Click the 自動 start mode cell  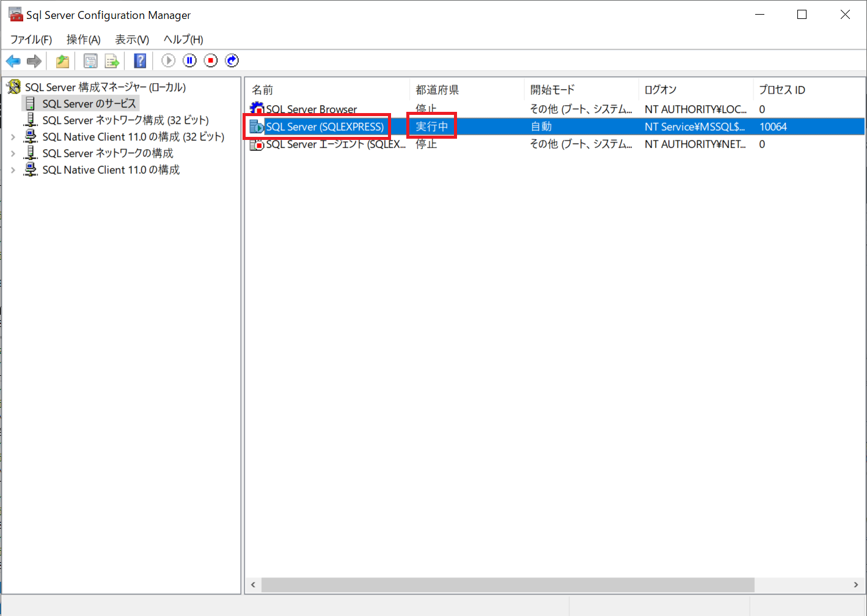541,127
